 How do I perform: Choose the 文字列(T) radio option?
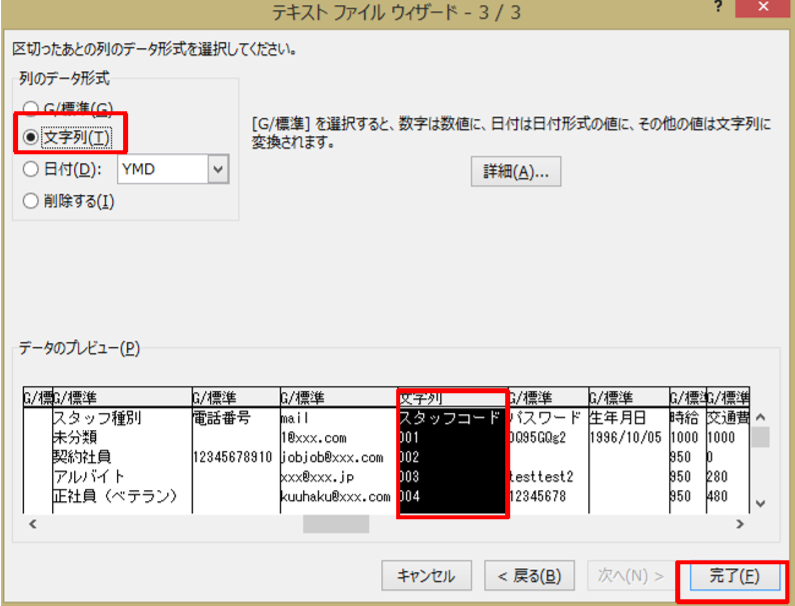pos(31,137)
